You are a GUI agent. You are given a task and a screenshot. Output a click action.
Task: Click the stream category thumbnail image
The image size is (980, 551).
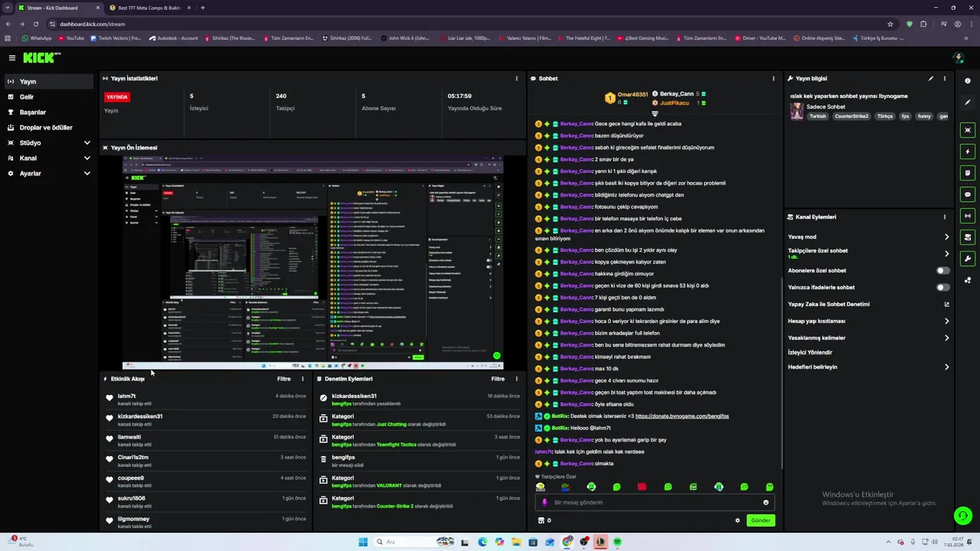pos(797,111)
